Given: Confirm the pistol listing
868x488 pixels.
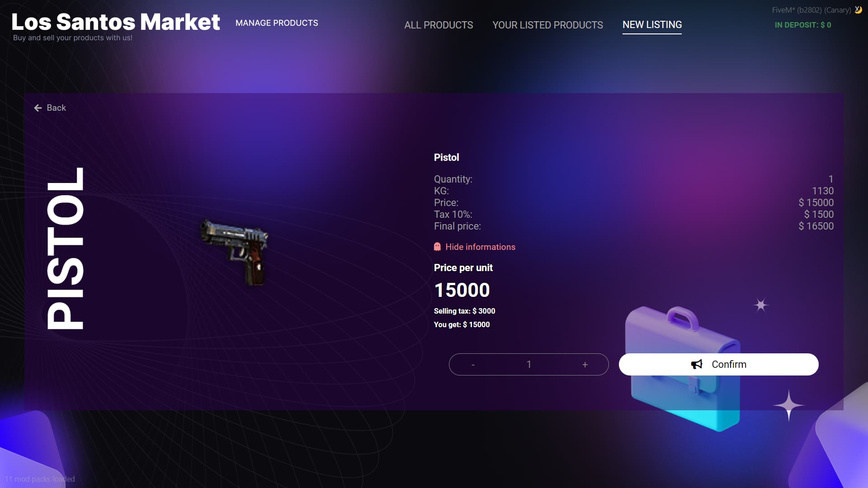Looking at the screenshot, I should 718,364.
